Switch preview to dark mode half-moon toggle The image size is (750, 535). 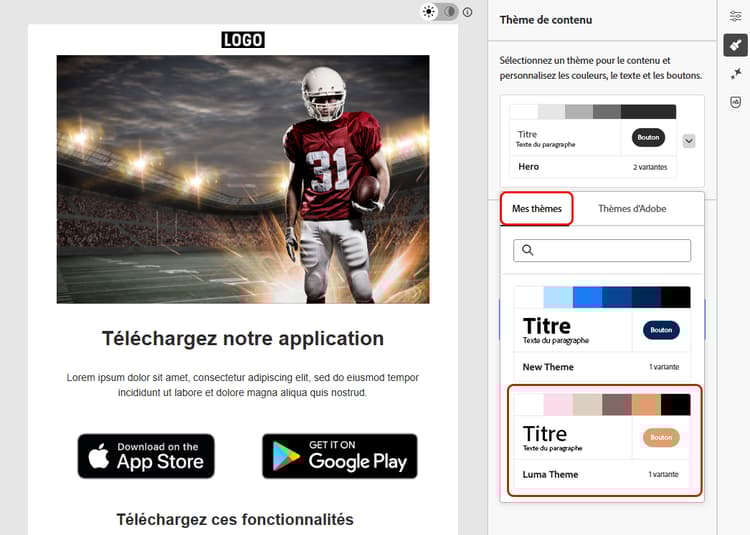[x=449, y=11]
